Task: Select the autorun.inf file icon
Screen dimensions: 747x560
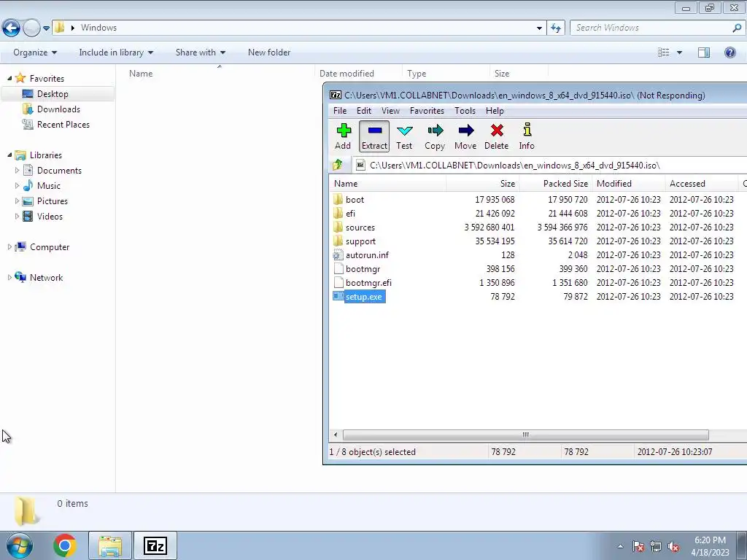Action: pyautogui.click(x=338, y=254)
